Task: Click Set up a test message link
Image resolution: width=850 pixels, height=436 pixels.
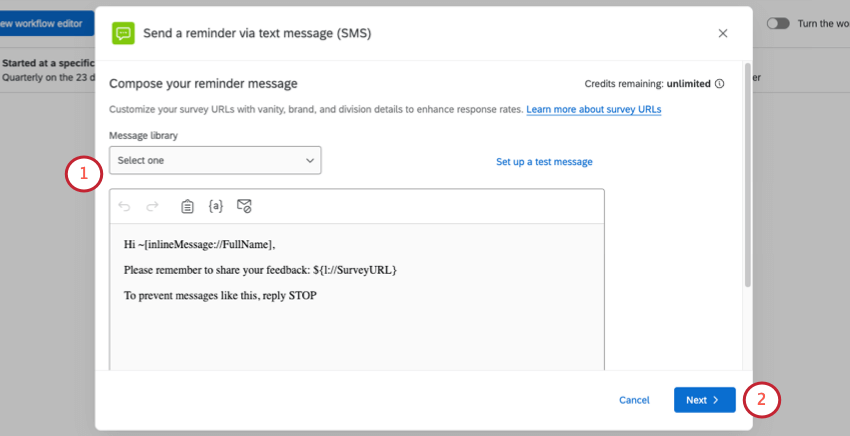Action: [544, 162]
